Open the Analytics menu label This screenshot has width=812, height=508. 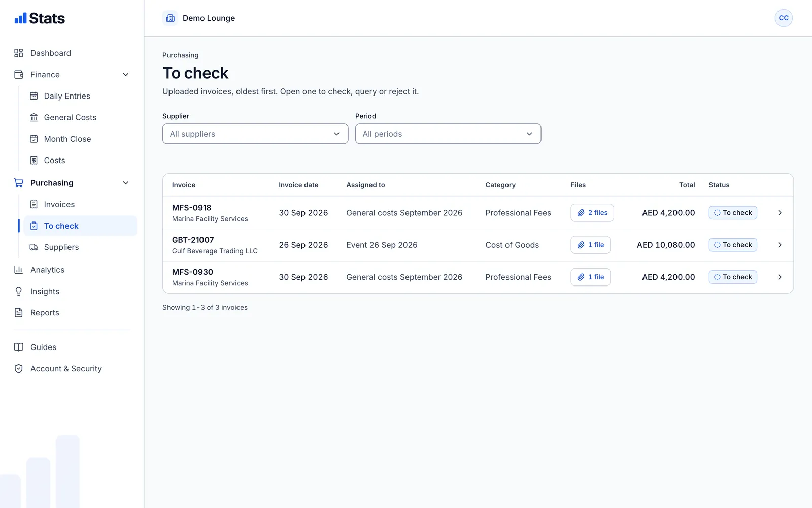coord(47,270)
